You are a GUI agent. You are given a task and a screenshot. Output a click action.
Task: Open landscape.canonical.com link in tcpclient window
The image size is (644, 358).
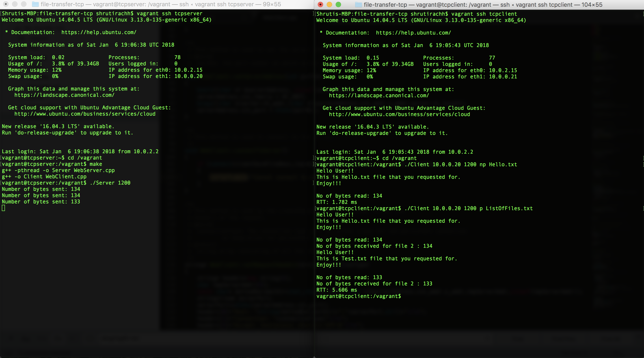379,95
